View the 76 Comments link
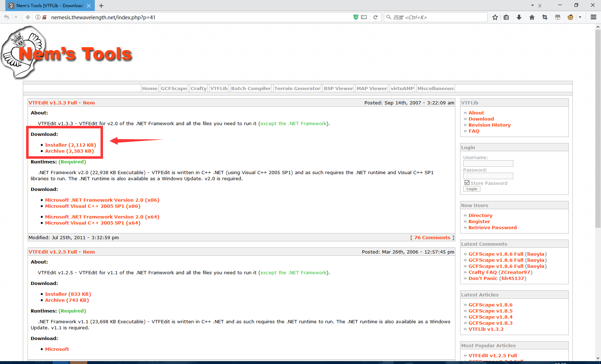 pyautogui.click(x=432, y=237)
